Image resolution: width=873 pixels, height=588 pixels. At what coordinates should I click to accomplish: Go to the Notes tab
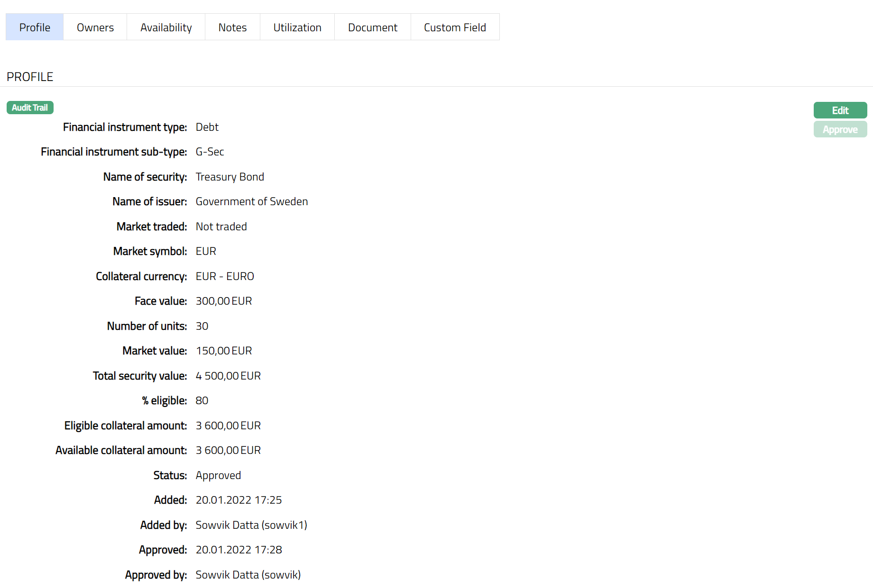232,27
